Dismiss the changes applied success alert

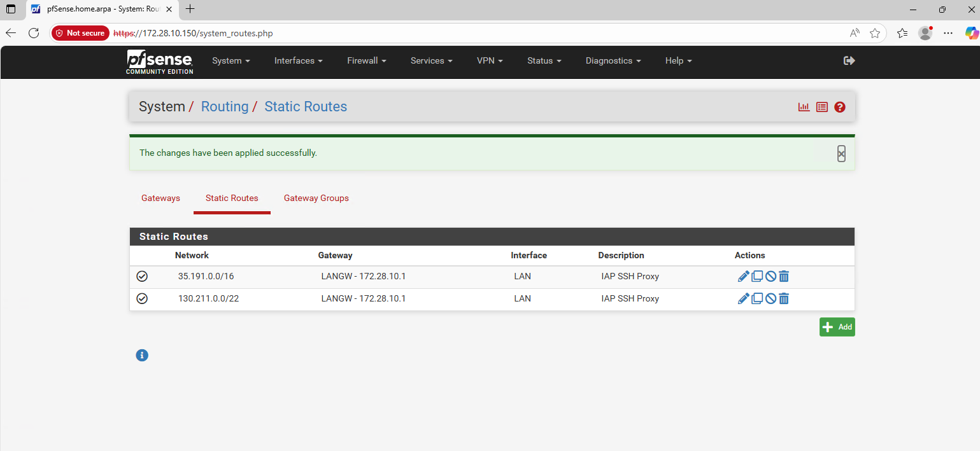click(x=841, y=153)
